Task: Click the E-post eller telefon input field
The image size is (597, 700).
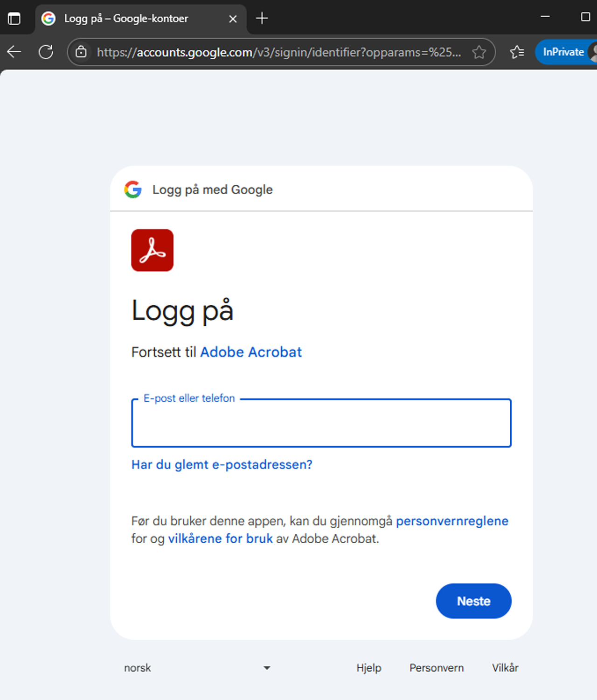Action: click(x=321, y=423)
